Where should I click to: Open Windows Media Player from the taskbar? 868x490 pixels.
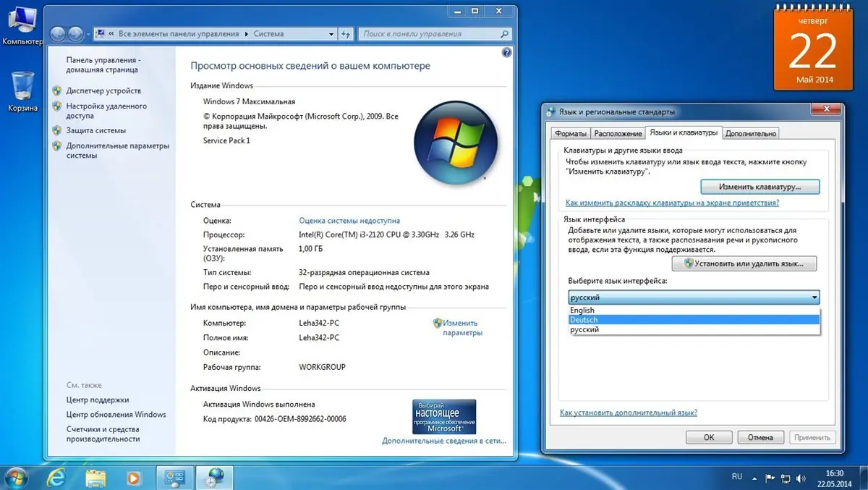click(x=134, y=478)
